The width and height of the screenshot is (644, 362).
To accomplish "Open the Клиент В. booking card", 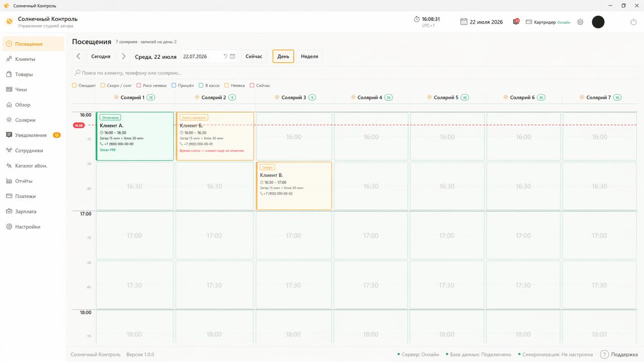I will (294, 186).
